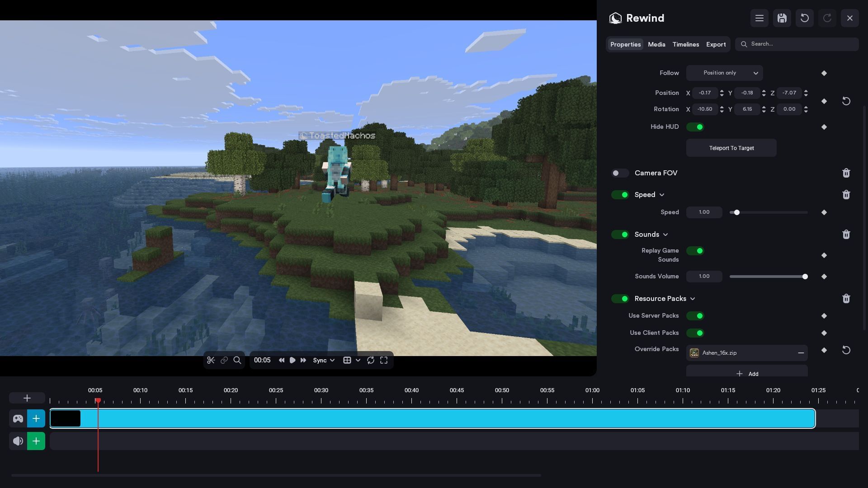
Task: Click Teleport To Target button
Action: 731,148
